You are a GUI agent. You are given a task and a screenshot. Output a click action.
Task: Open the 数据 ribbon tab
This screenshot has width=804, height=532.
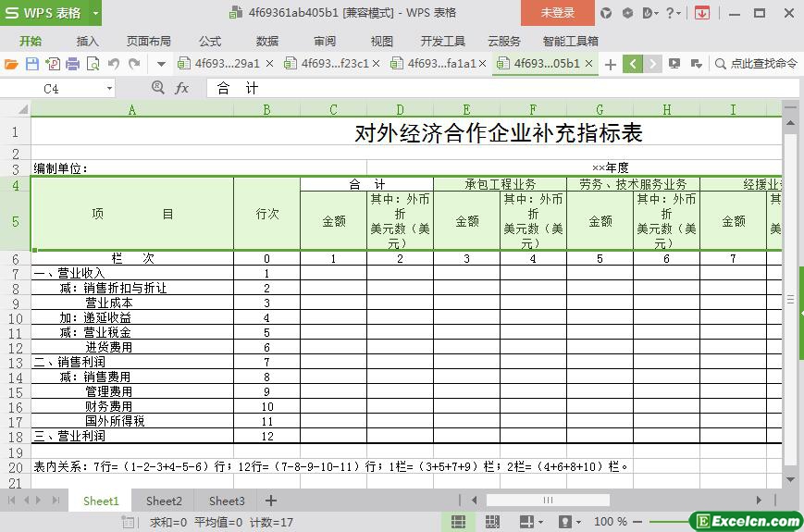point(267,42)
